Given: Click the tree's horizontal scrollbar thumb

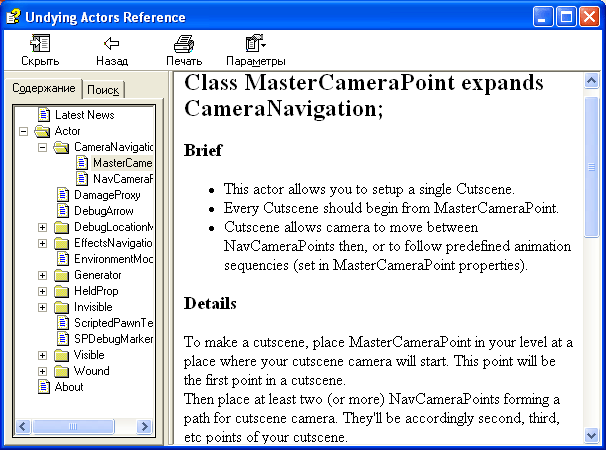Looking at the screenshot, I should point(73,426).
